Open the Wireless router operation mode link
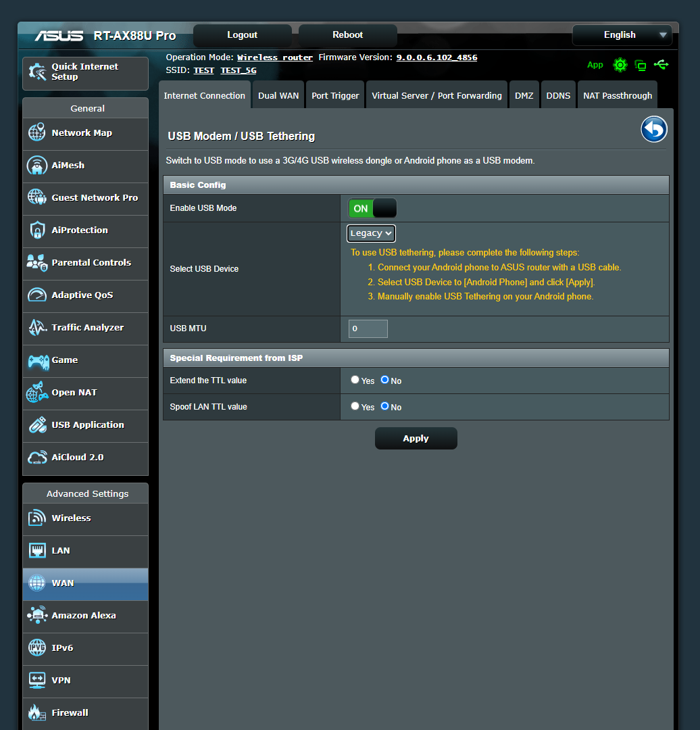The height and width of the screenshot is (730, 700). click(x=274, y=57)
